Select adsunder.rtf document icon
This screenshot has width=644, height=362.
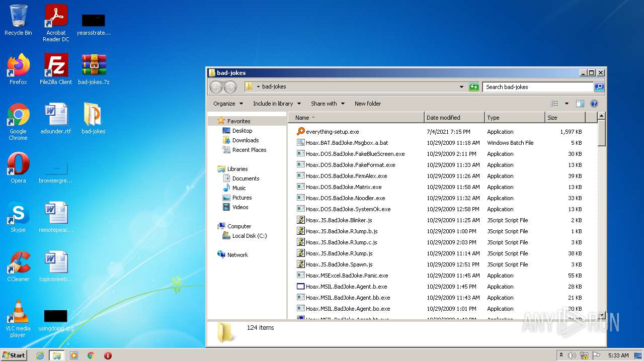(x=56, y=119)
